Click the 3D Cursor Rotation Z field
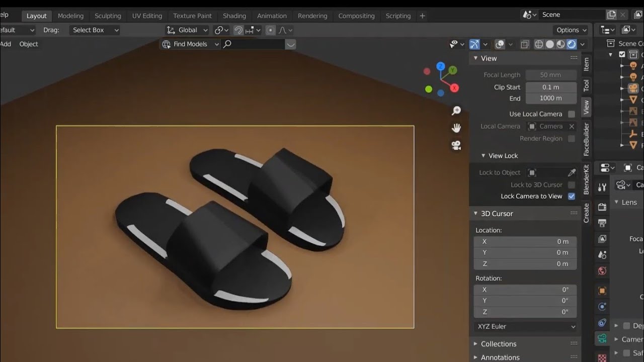Screen dimensions: 644x362 (525, 312)
